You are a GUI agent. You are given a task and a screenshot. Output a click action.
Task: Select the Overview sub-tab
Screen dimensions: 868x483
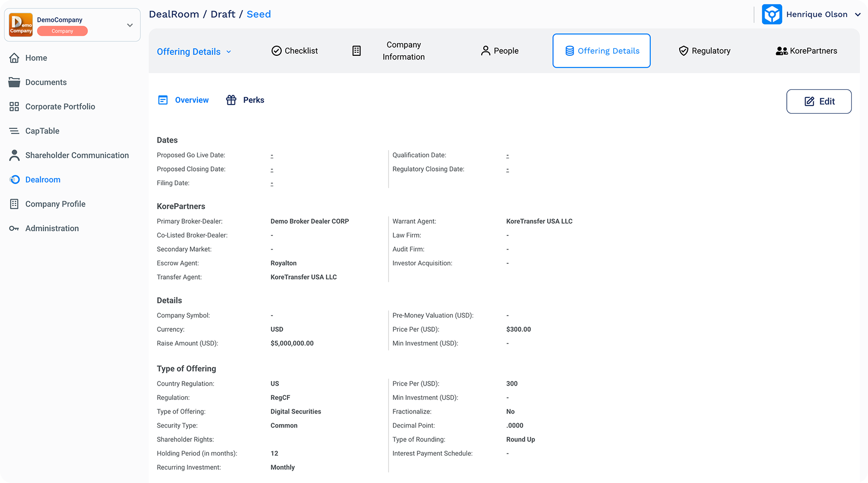tap(183, 100)
